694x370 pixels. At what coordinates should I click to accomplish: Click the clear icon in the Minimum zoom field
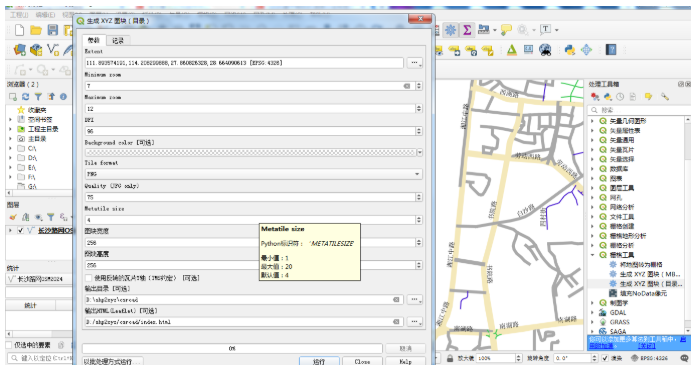click(x=407, y=86)
